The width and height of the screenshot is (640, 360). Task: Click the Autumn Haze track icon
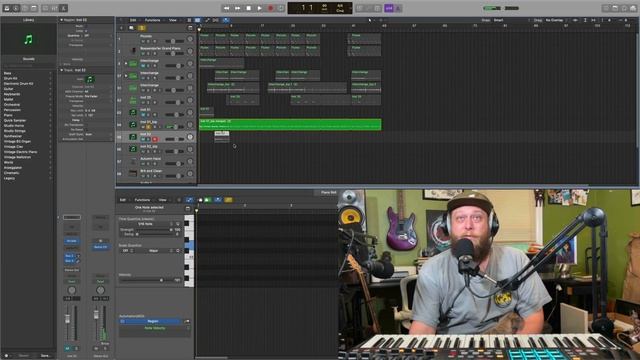tap(133, 162)
